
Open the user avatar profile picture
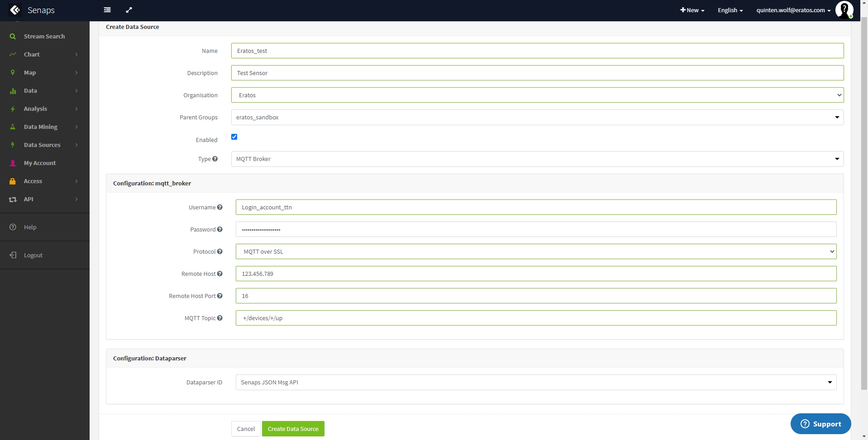(x=844, y=10)
